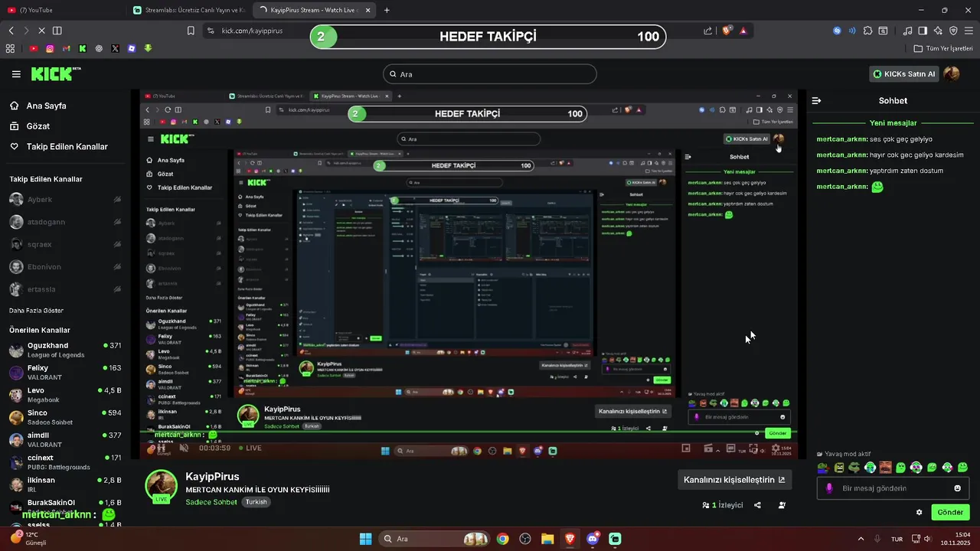Open Ebonivon followed channel

click(65, 267)
